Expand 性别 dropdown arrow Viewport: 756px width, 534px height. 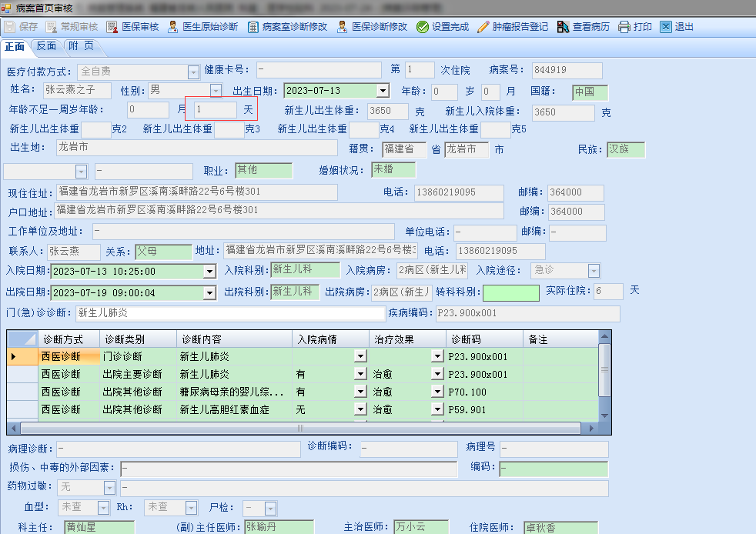[x=216, y=91]
